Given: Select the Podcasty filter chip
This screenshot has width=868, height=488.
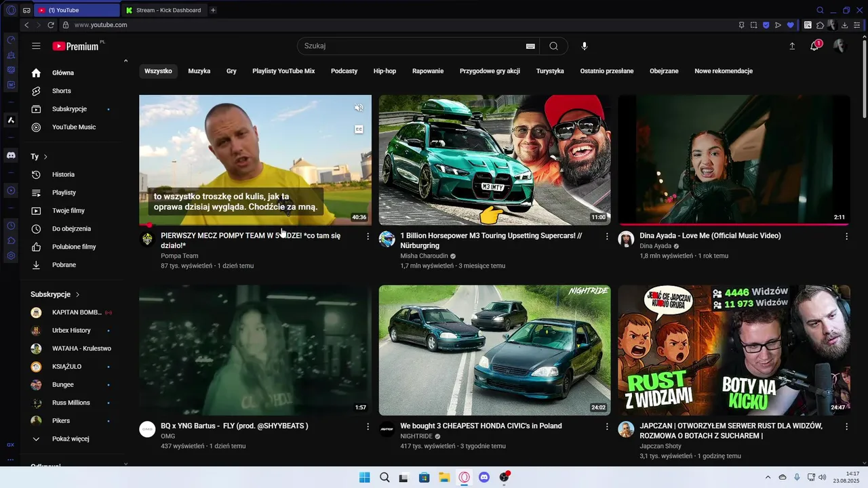Looking at the screenshot, I should pos(344,71).
